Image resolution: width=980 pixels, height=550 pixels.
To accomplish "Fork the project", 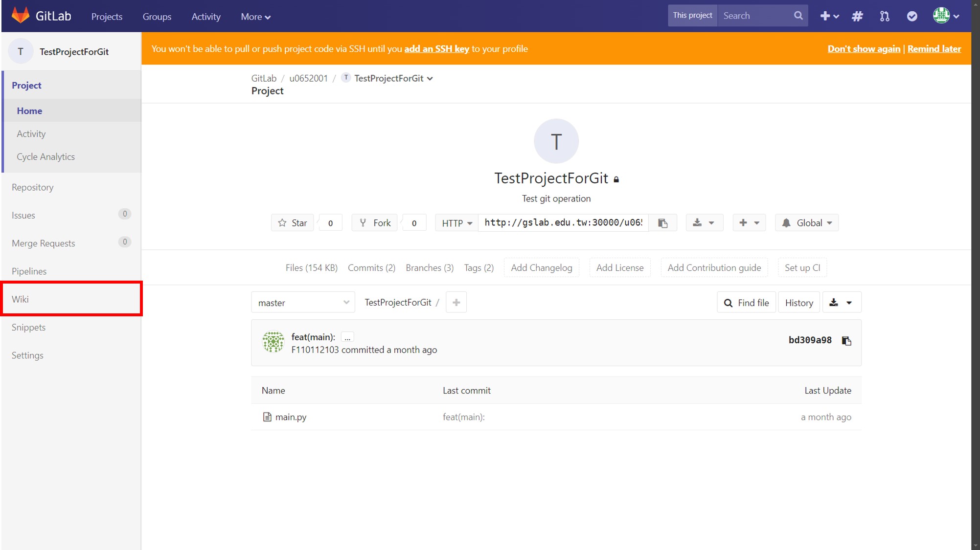I will [x=375, y=223].
